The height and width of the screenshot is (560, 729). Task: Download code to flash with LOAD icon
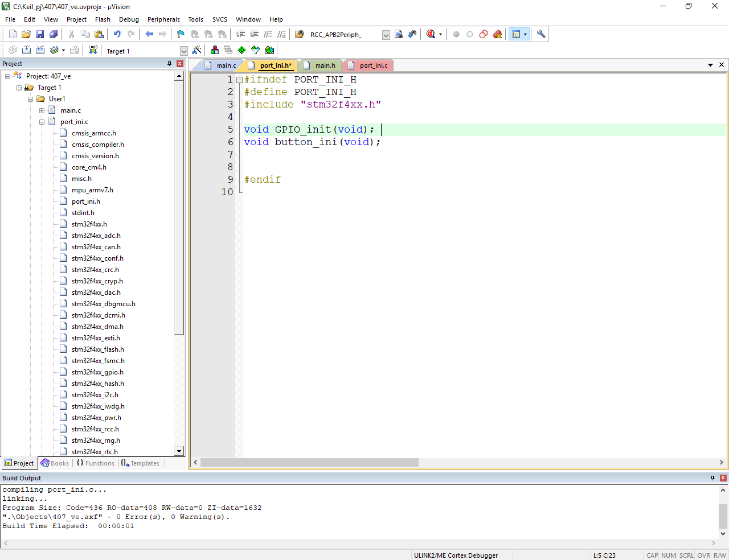93,50
